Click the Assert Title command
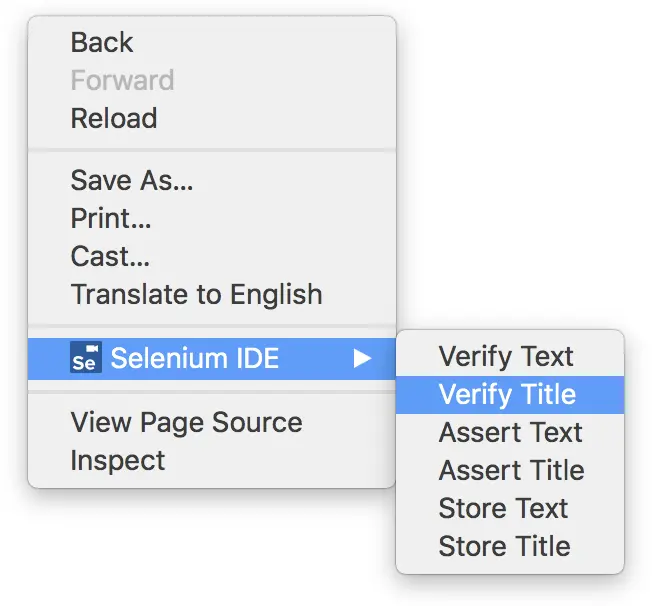Screen dimensions: 660x606 510,470
